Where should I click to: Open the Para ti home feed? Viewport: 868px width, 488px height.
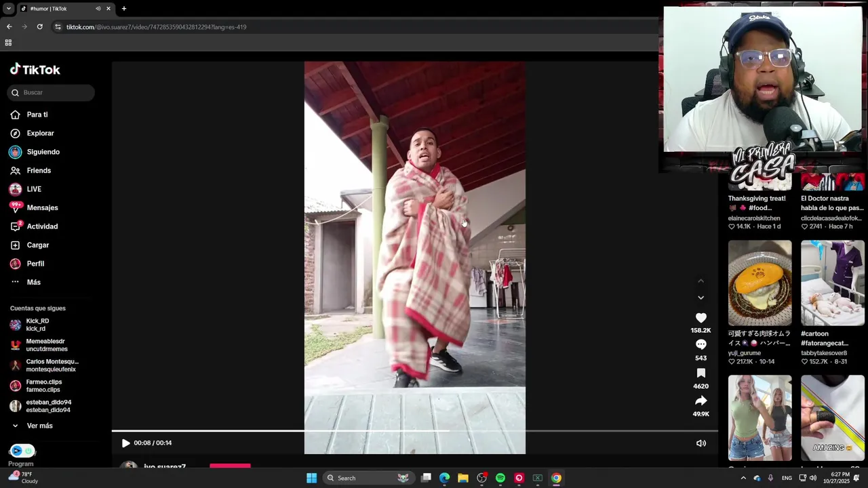tap(29, 115)
